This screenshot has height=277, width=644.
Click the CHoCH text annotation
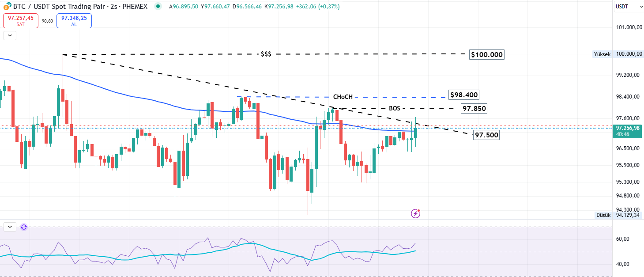coord(343,97)
